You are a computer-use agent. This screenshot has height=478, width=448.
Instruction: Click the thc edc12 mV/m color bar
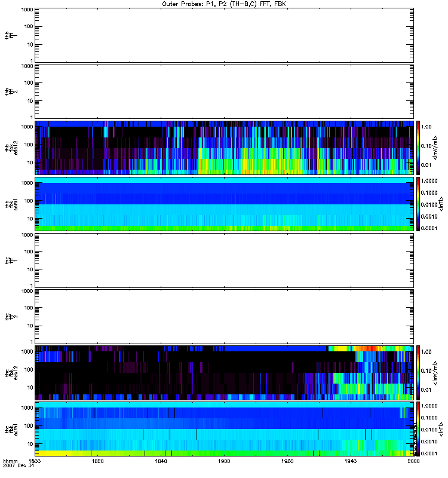[418, 373]
